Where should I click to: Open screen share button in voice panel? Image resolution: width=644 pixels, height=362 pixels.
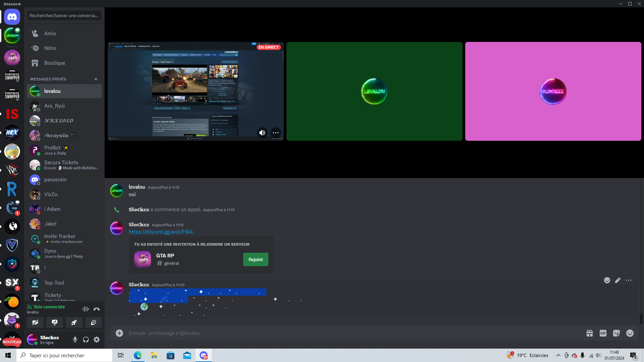point(55,322)
